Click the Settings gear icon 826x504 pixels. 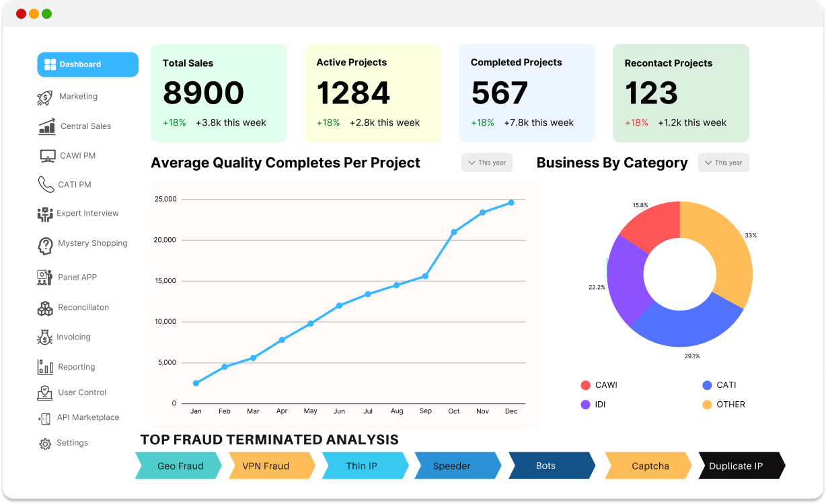pos(45,444)
